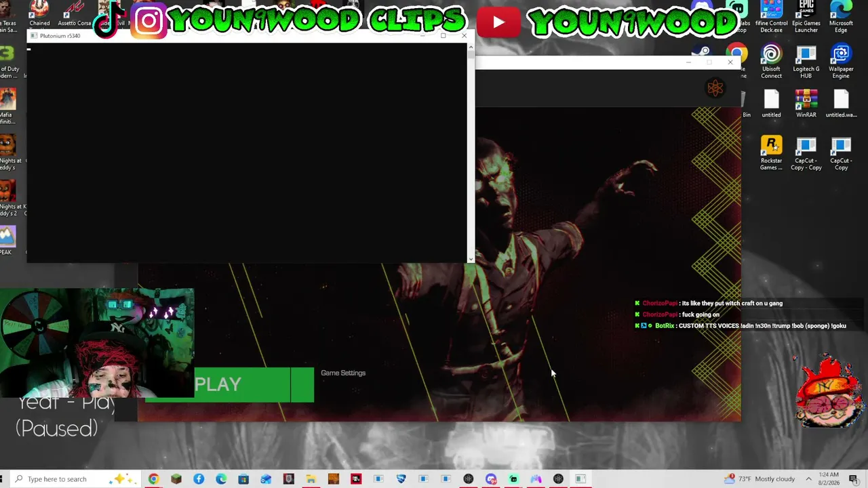Select the Logitech G HUB desktop icon
868x488 pixels.
pyautogui.click(x=806, y=62)
